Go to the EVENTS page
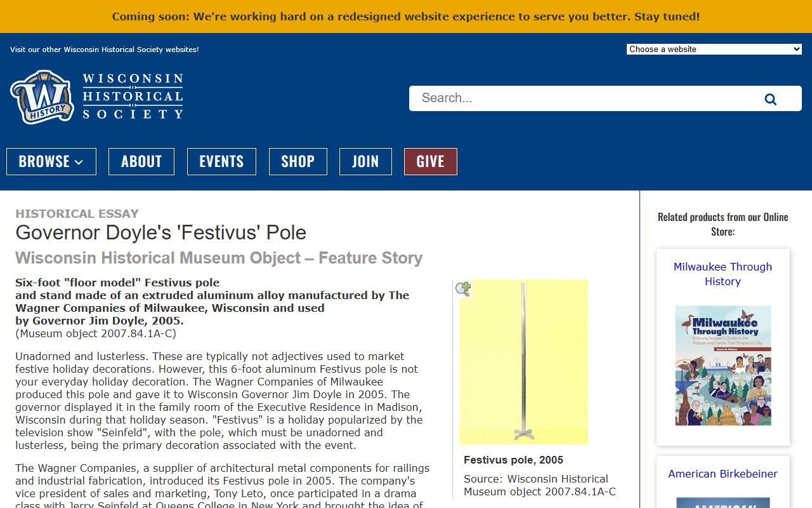812x508 pixels. [x=221, y=161]
